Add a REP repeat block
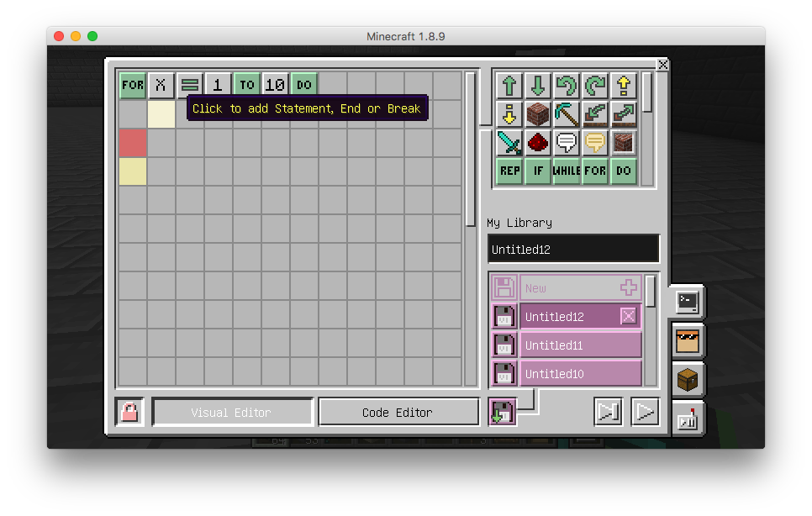Viewport: 812px width, 516px height. pos(509,171)
